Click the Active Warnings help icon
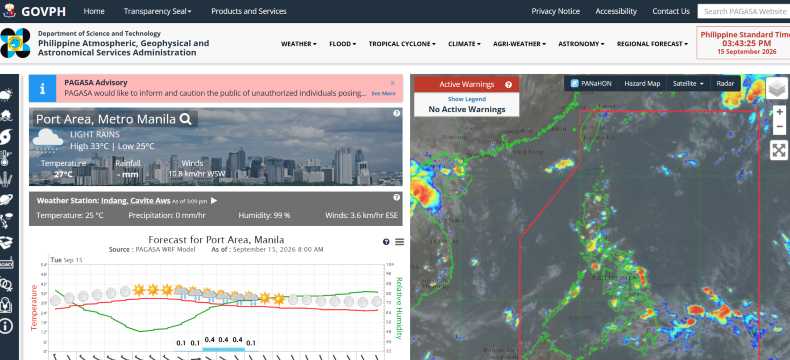Viewport: 790px width, 360px height. pos(508,85)
